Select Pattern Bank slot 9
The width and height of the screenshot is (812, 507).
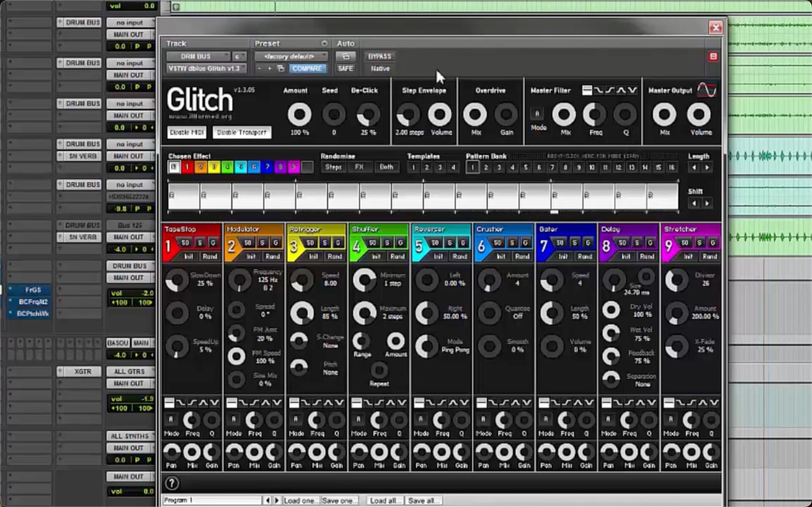579,168
